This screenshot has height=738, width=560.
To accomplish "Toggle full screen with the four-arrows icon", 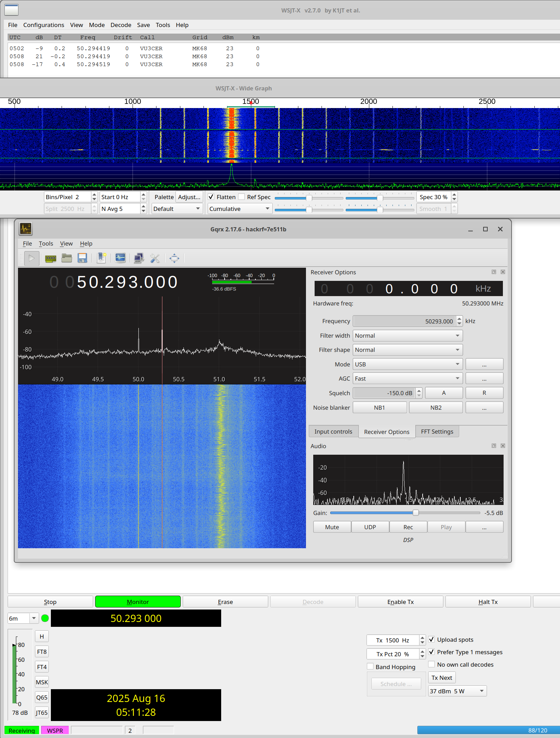I will (x=174, y=258).
